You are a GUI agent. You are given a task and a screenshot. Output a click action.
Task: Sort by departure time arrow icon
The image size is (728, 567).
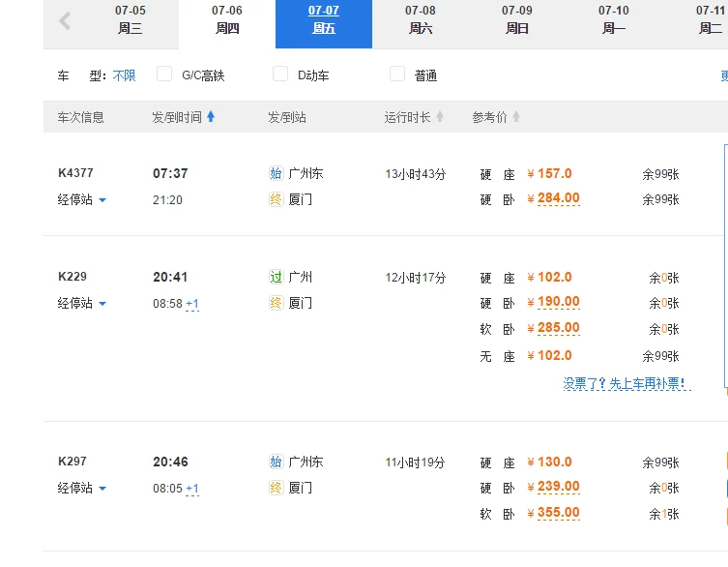(211, 116)
